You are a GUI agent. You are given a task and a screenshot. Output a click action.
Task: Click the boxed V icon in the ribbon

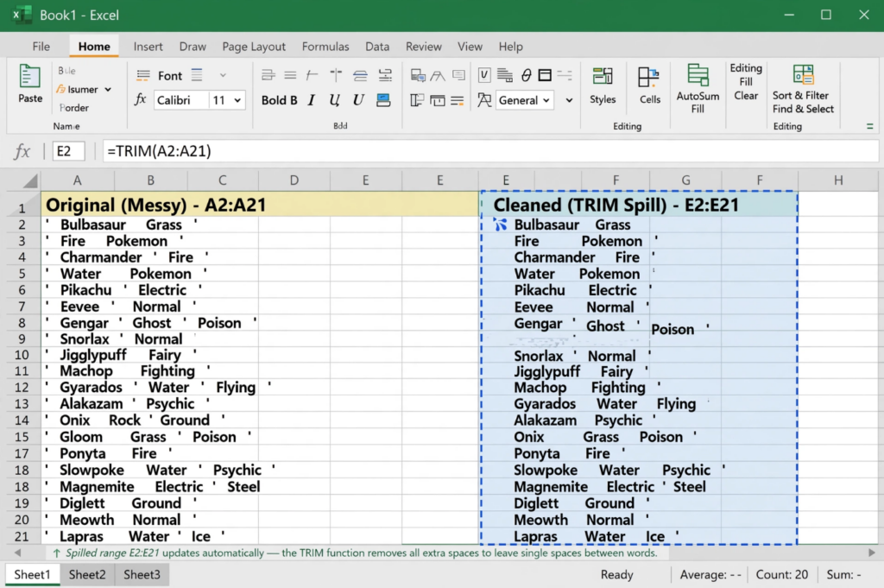coord(483,74)
